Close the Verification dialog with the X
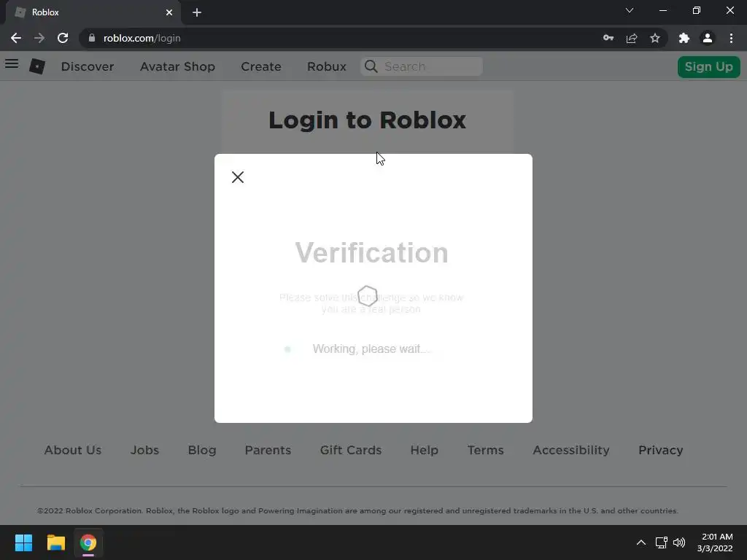Viewport: 747px width, 560px height. point(238,177)
